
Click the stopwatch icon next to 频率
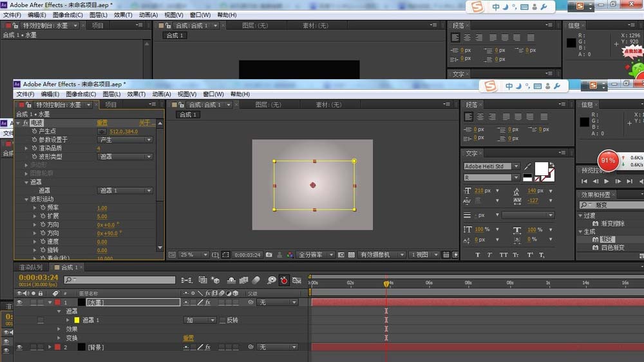[43, 208]
